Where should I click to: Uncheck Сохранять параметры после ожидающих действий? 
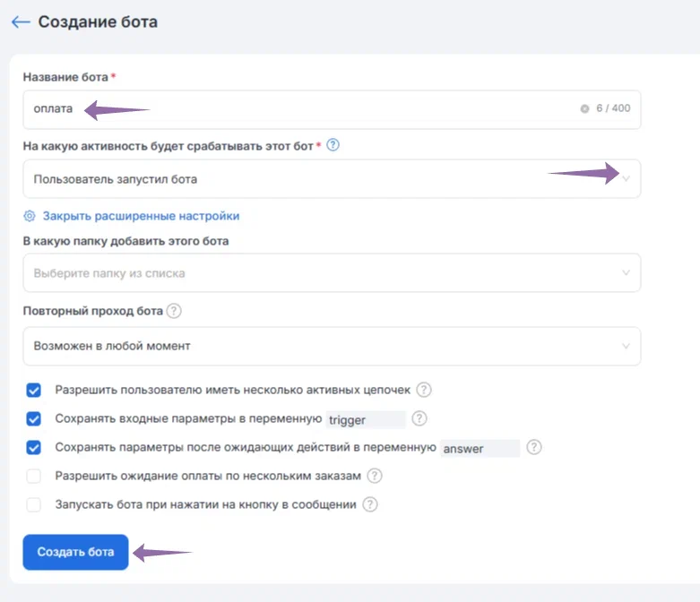click(33, 447)
